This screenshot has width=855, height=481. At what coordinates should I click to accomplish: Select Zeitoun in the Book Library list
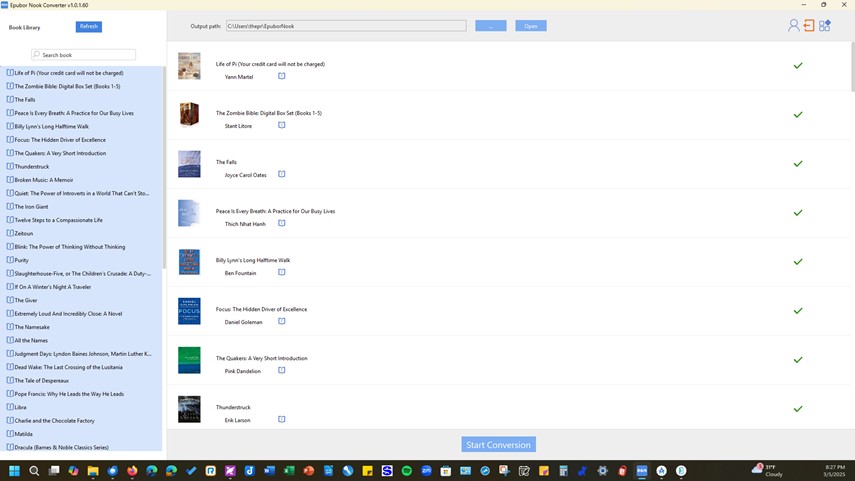24,233
